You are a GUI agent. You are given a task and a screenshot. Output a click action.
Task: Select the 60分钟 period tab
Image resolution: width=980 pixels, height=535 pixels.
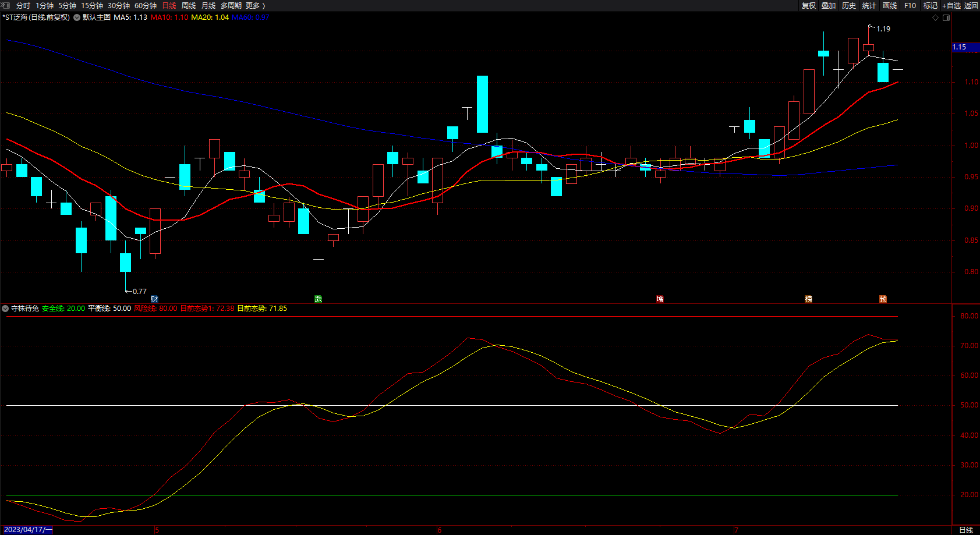click(146, 6)
